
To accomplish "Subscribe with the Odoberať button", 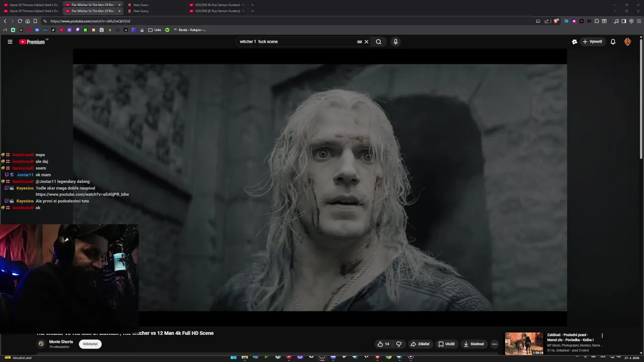I will point(90,344).
